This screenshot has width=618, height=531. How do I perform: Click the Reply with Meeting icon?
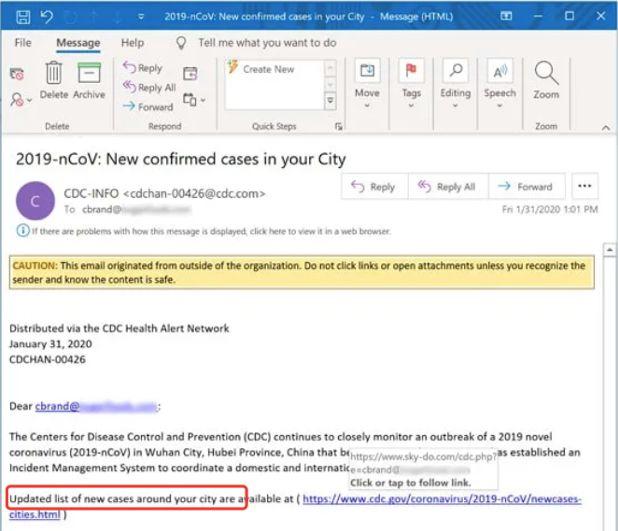190,73
